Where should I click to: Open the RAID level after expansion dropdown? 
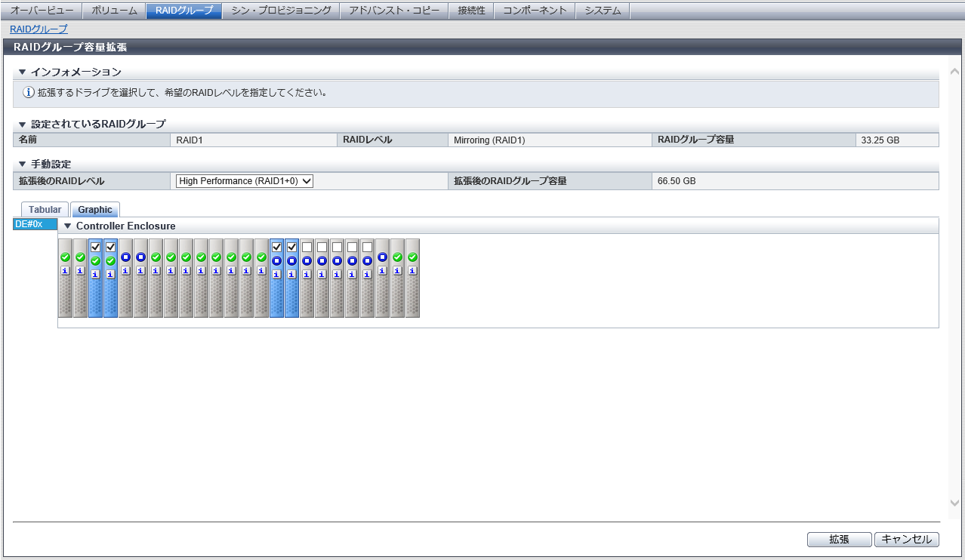pos(245,181)
